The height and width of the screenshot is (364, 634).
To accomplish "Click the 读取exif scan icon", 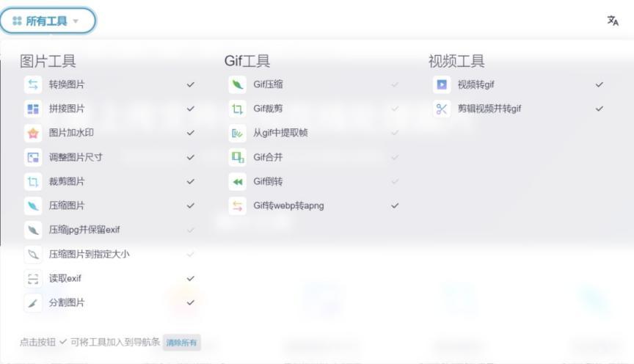I will (33, 279).
